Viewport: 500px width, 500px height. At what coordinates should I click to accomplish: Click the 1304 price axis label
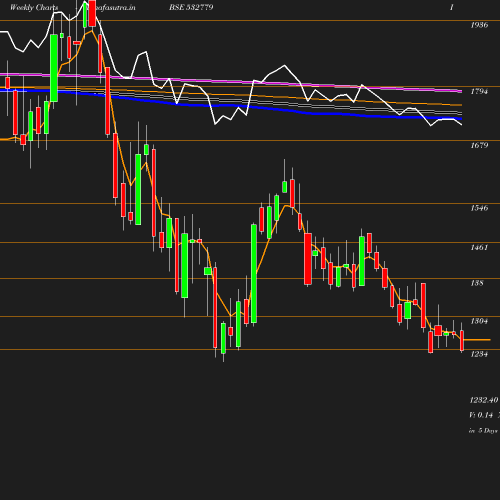[479, 321]
